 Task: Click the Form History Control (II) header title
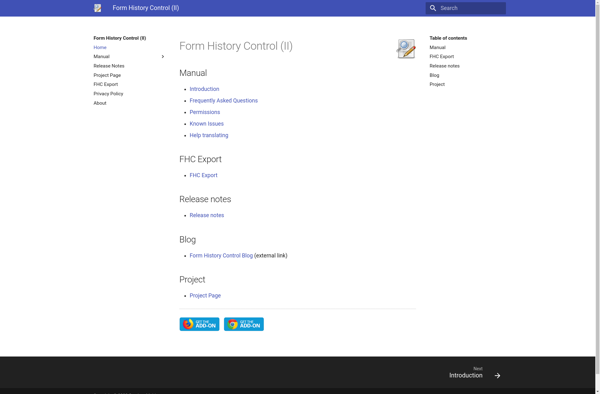[x=146, y=8]
